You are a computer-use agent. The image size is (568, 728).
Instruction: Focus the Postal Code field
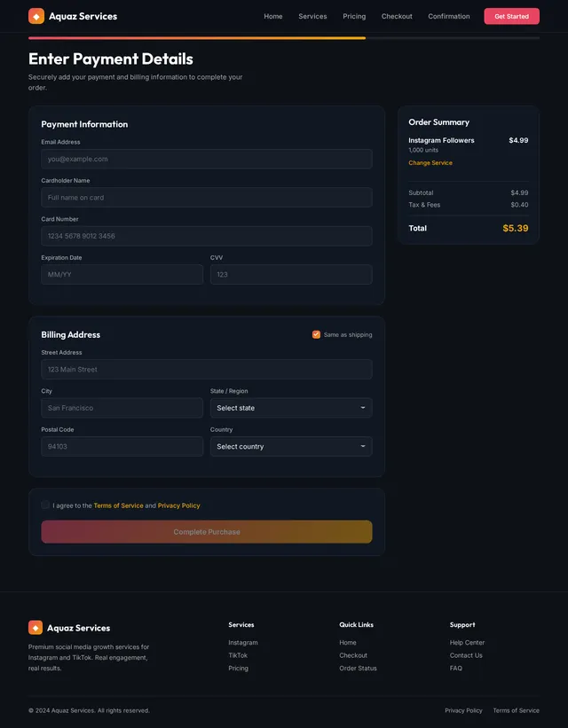pos(122,447)
